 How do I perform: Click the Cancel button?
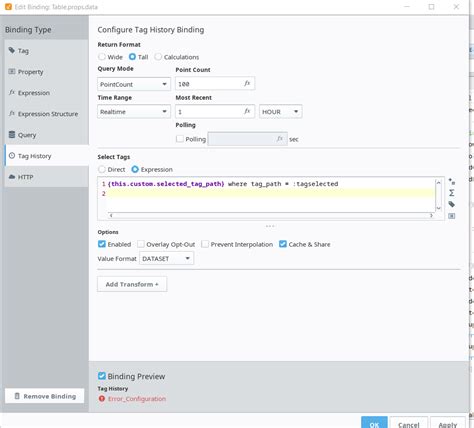click(x=409, y=423)
